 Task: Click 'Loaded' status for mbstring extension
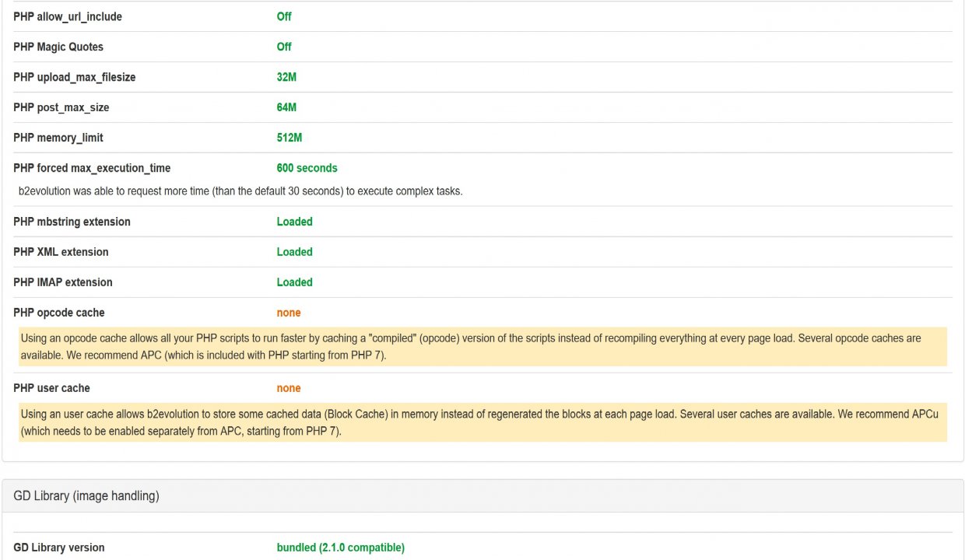click(x=295, y=222)
